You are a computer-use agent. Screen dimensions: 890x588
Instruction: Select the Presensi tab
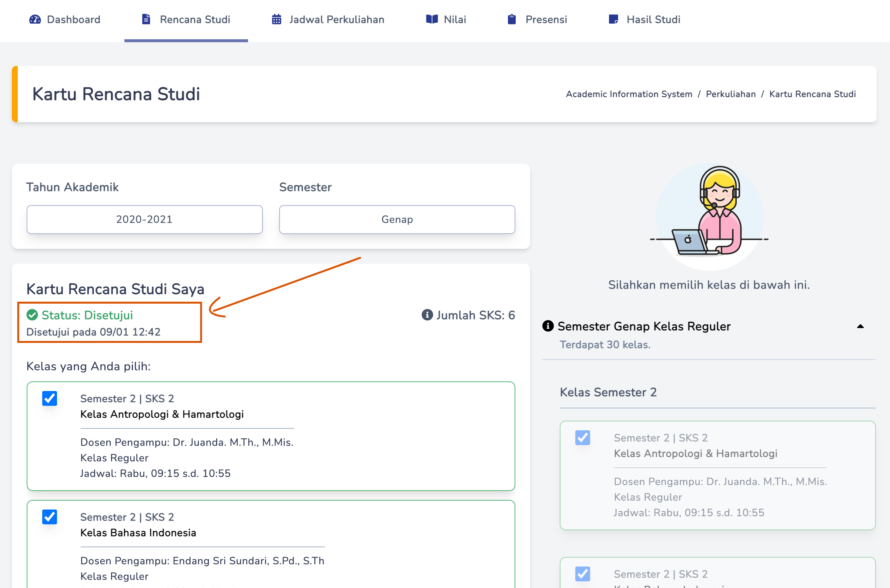coord(537,20)
